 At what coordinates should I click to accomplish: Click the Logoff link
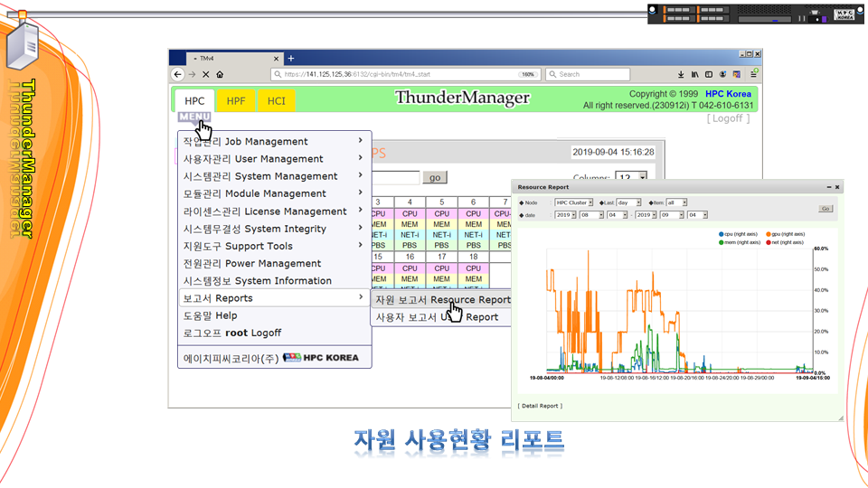[728, 118]
